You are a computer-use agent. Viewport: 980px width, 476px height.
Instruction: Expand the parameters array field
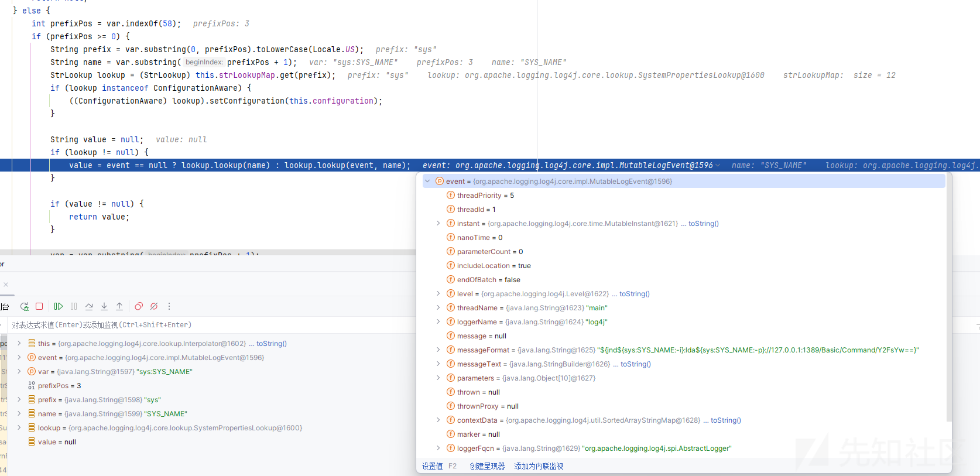point(438,378)
